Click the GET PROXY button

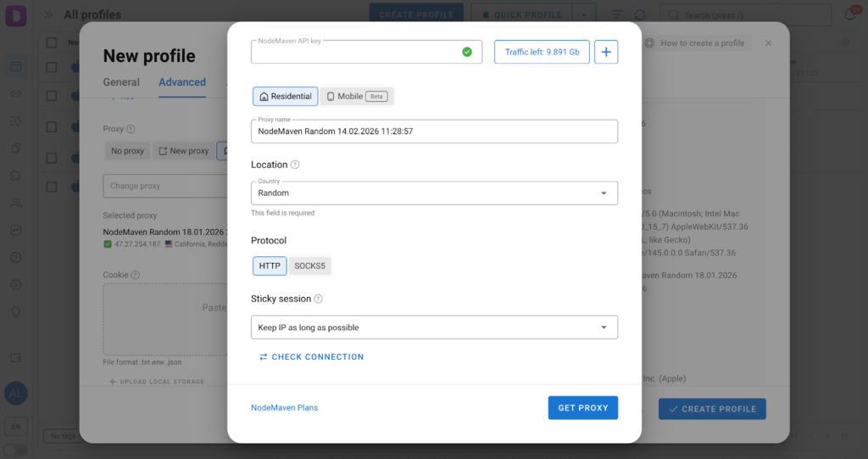[582, 408]
